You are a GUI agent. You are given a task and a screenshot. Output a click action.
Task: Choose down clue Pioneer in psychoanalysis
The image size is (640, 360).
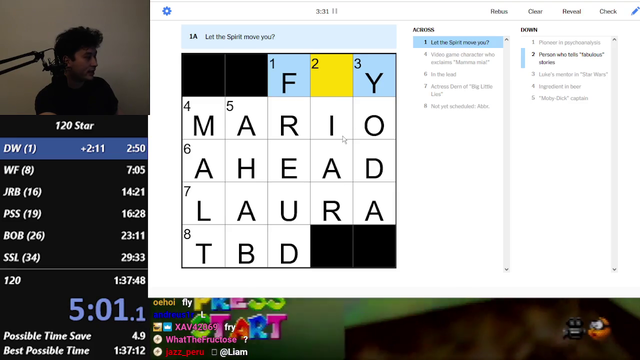566,42
